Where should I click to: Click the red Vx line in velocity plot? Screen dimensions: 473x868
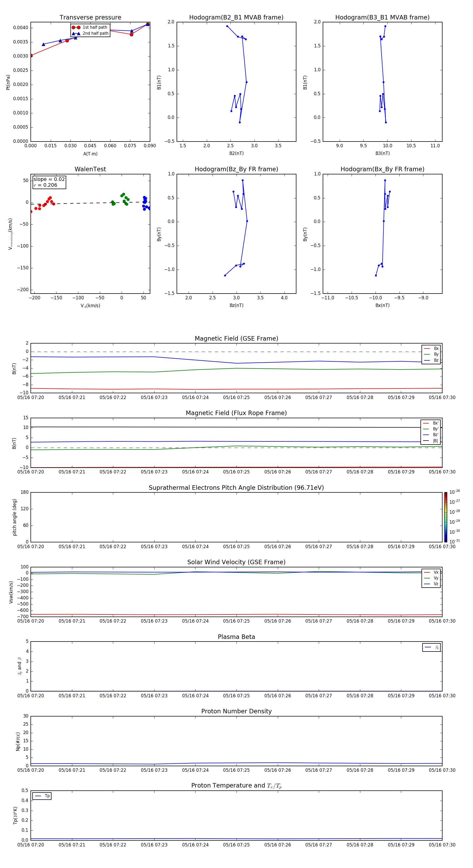(x=236, y=615)
